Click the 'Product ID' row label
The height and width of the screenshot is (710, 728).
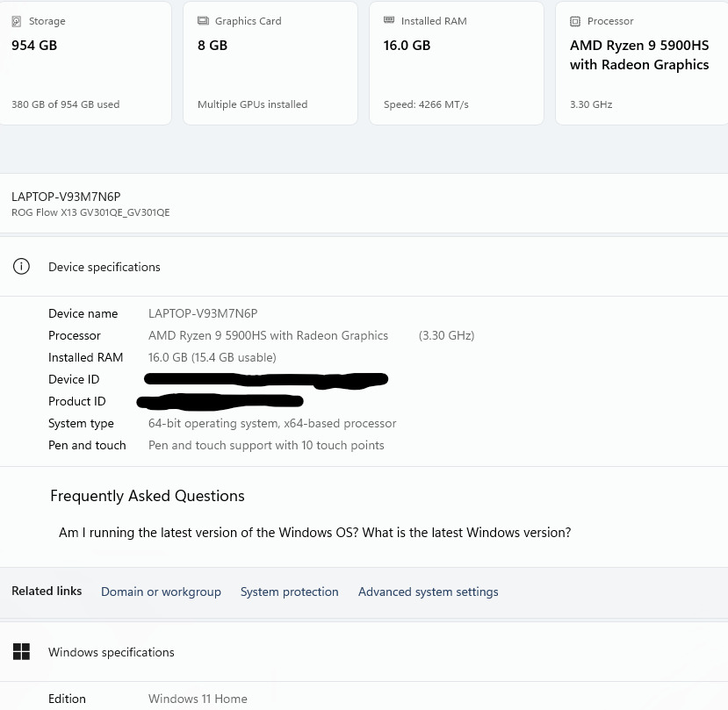[77, 401]
